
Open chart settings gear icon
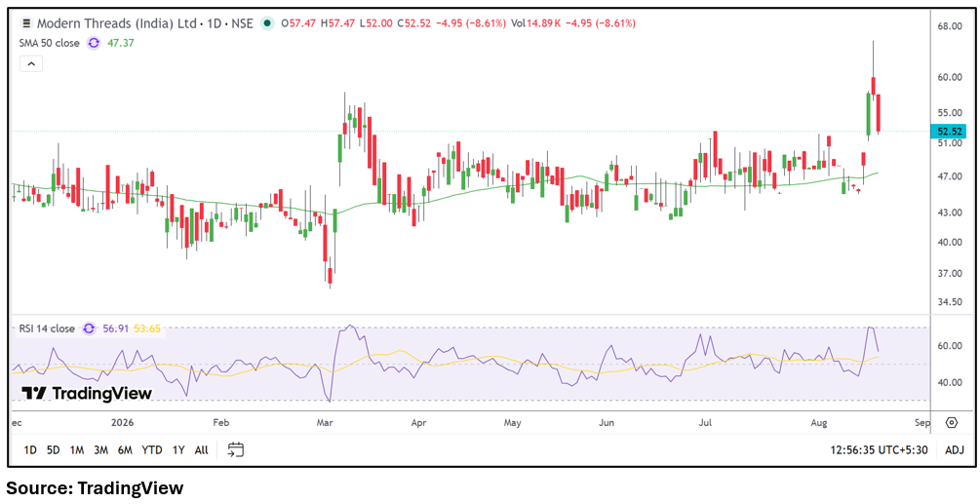pyautogui.click(x=952, y=423)
